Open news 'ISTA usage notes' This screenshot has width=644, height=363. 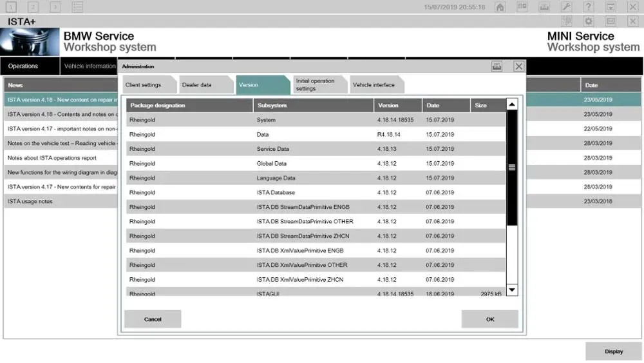(x=61, y=201)
